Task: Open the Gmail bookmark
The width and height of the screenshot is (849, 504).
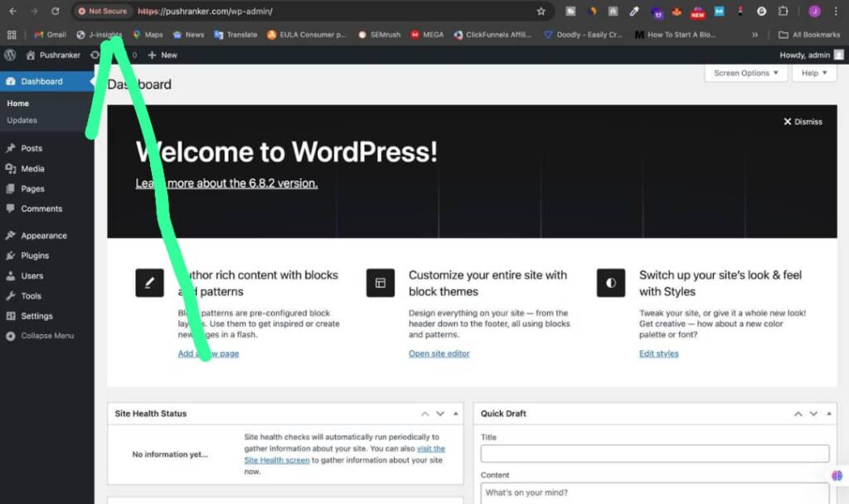Action: 51,35
